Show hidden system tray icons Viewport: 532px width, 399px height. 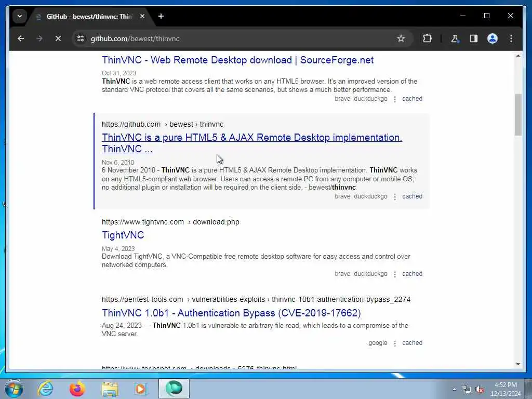(x=454, y=389)
